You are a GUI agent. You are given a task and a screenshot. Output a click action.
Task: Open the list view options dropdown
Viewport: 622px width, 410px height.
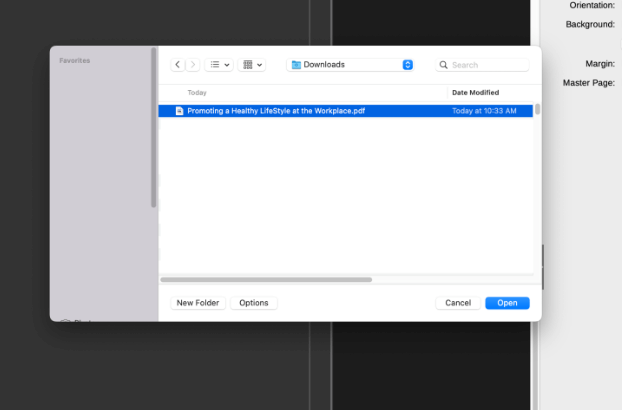click(x=219, y=65)
